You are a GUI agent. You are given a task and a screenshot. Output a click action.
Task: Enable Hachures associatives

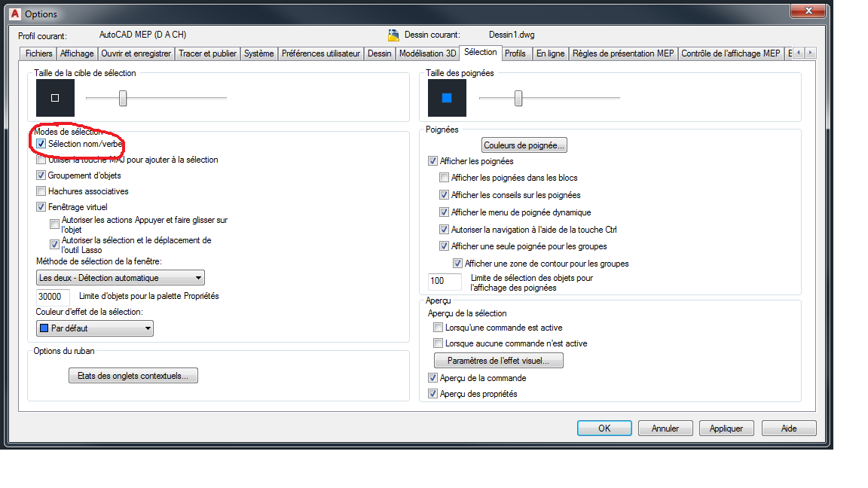(40, 191)
